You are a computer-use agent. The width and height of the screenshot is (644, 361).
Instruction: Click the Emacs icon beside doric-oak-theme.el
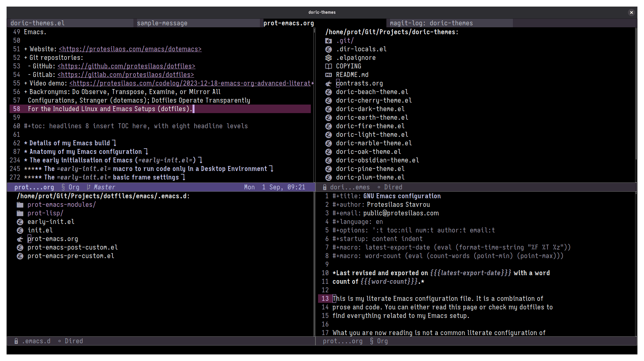(x=328, y=152)
